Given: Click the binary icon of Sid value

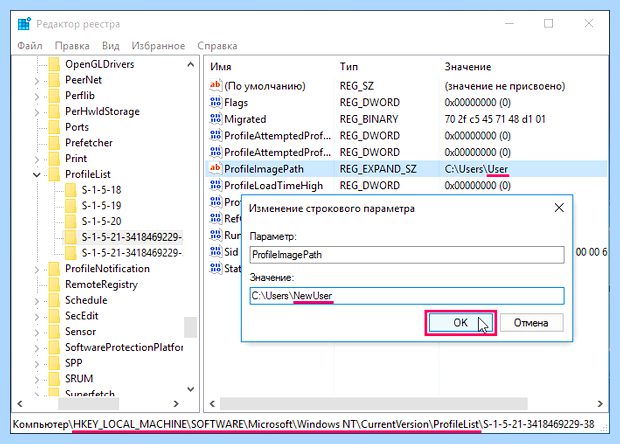Looking at the screenshot, I should 215,251.
